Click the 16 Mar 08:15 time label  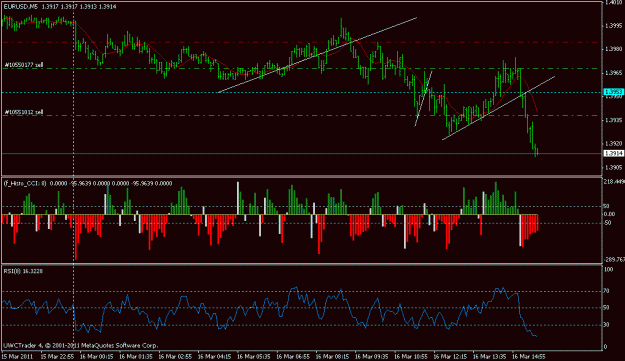[x=332, y=356]
